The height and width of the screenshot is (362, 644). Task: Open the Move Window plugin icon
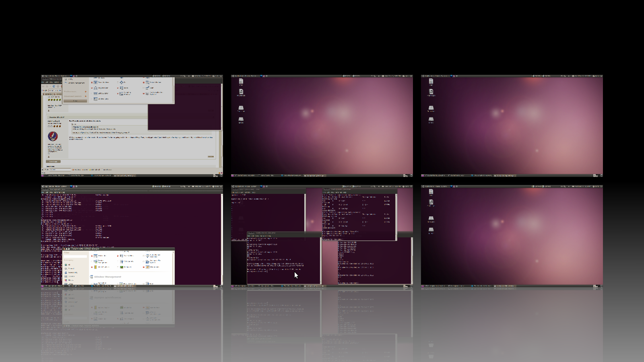point(95,82)
